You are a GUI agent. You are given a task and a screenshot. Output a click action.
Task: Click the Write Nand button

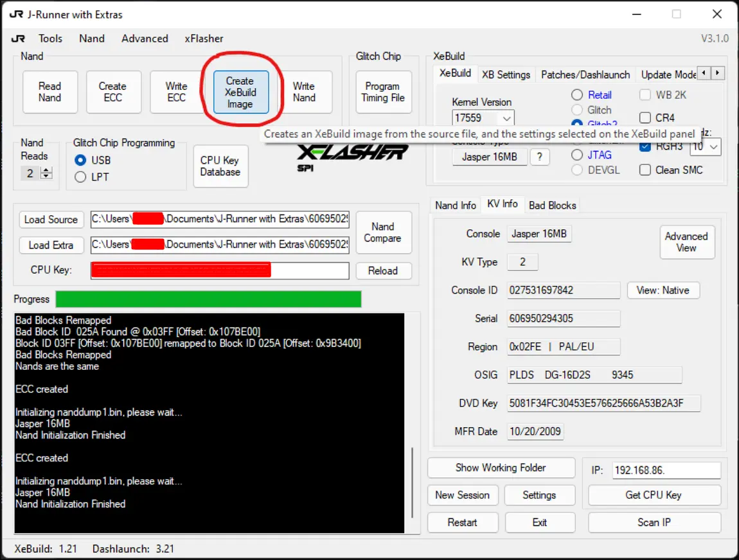305,92
